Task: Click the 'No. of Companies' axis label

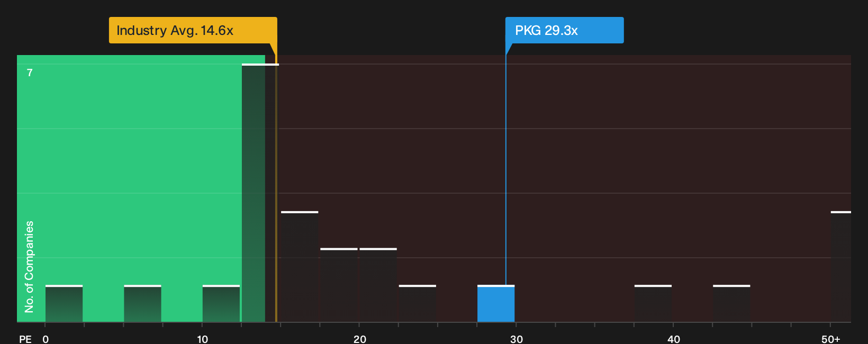Action: point(29,267)
